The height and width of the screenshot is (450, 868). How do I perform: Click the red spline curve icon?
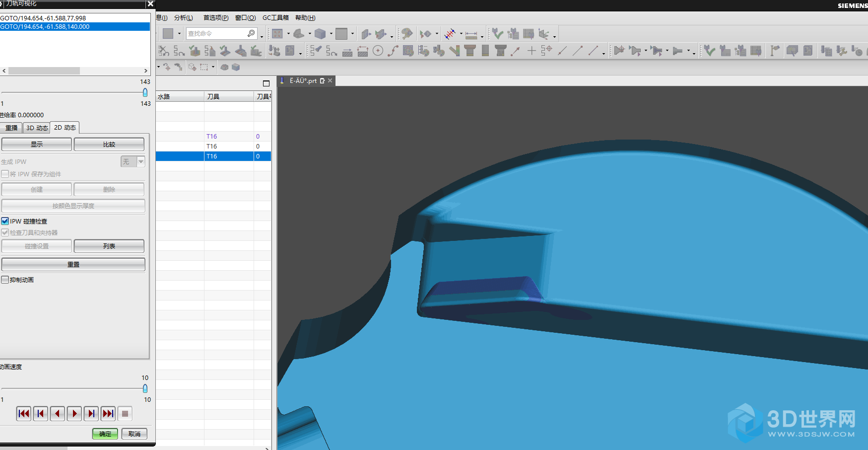tap(393, 51)
